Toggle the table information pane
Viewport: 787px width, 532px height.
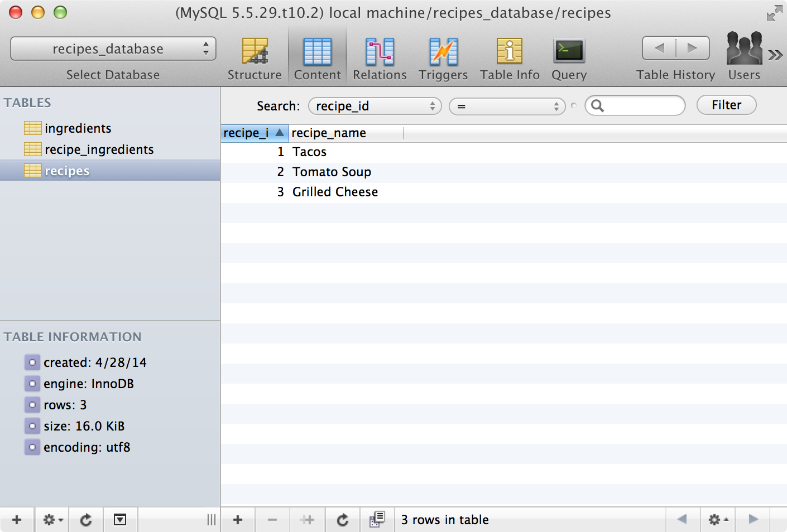tap(120, 520)
